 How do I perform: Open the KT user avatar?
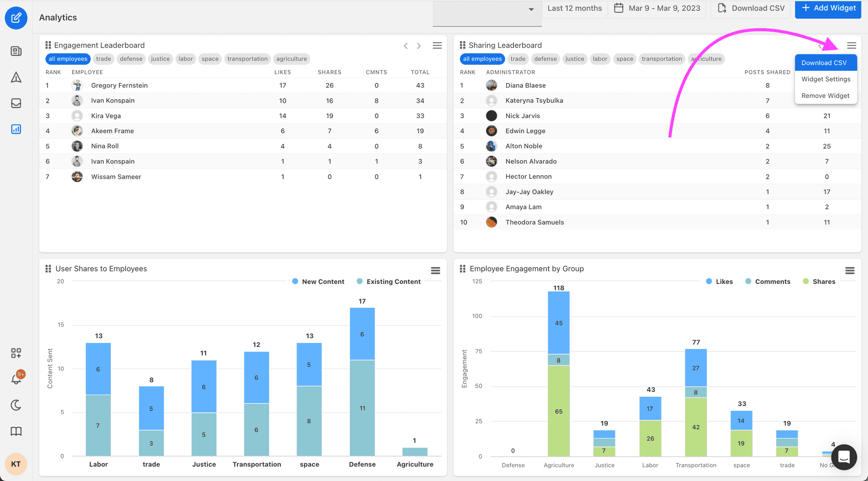coord(16,464)
